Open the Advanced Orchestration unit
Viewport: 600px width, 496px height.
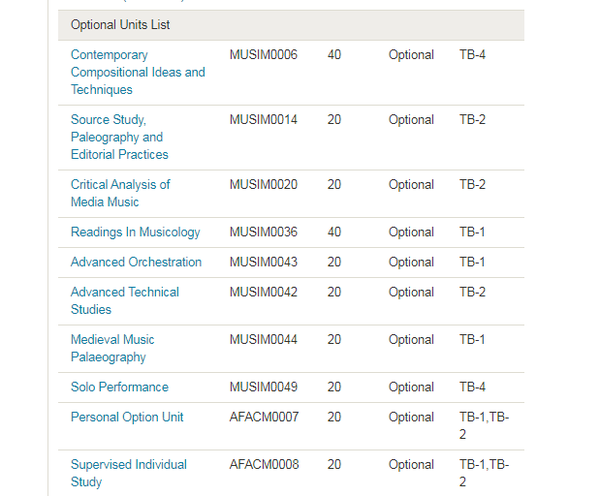pos(136,262)
